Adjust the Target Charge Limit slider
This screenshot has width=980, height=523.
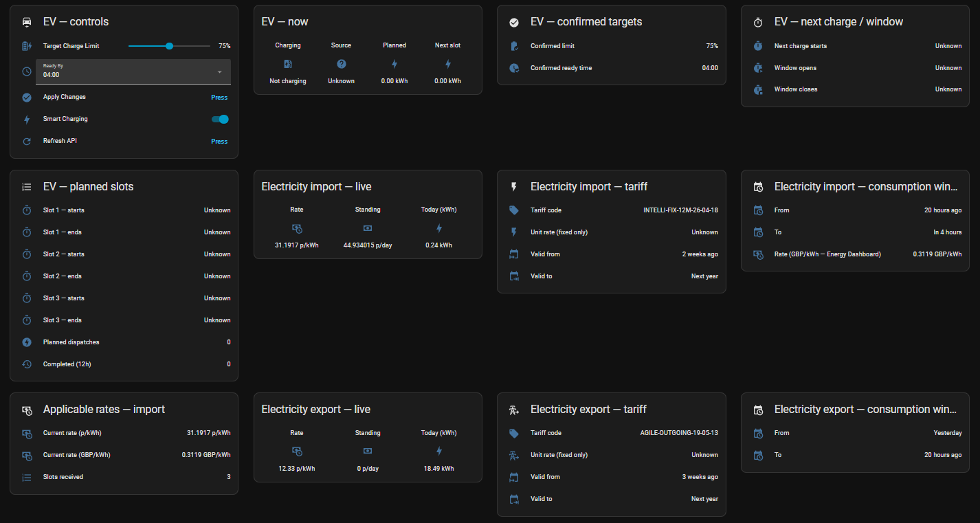[x=169, y=46]
